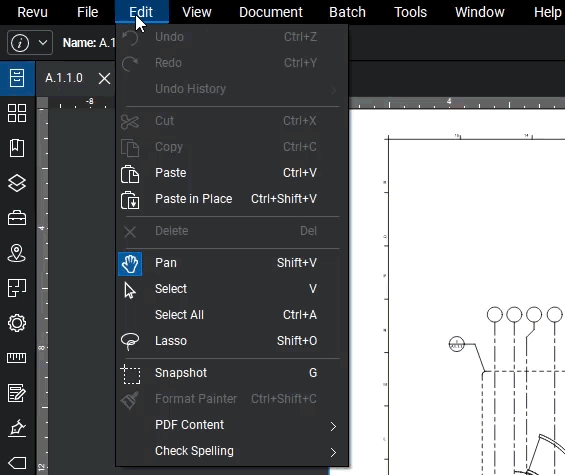Open the Document menu

click(271, 12)
